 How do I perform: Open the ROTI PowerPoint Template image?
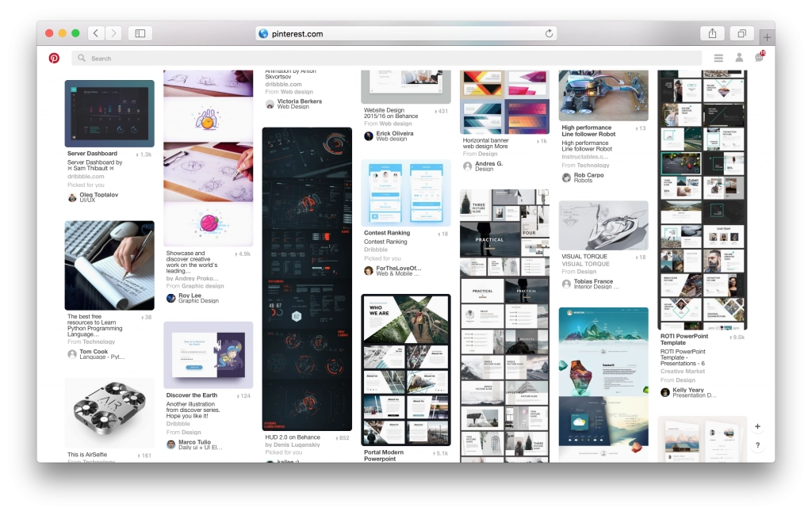tap(703, 200)
